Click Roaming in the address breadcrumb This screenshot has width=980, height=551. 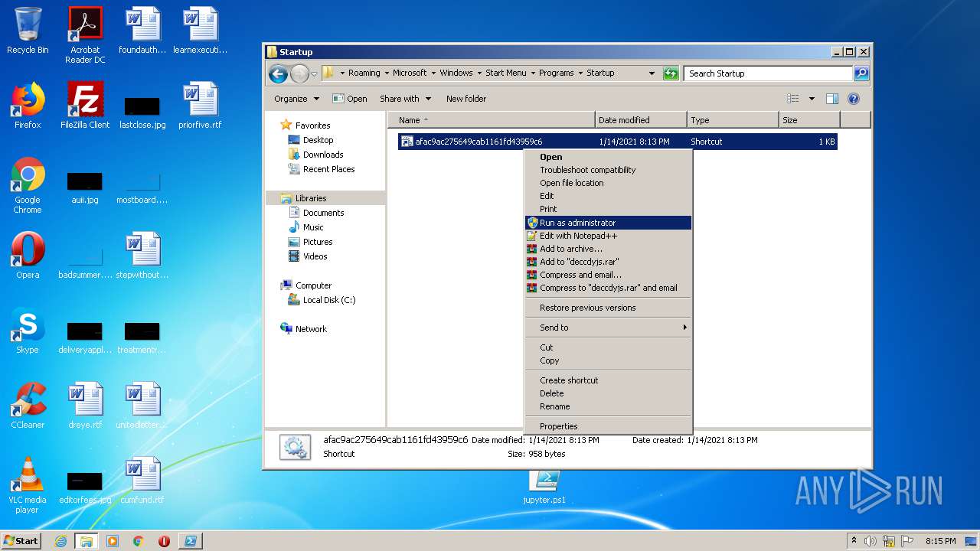tap(364, 73)
